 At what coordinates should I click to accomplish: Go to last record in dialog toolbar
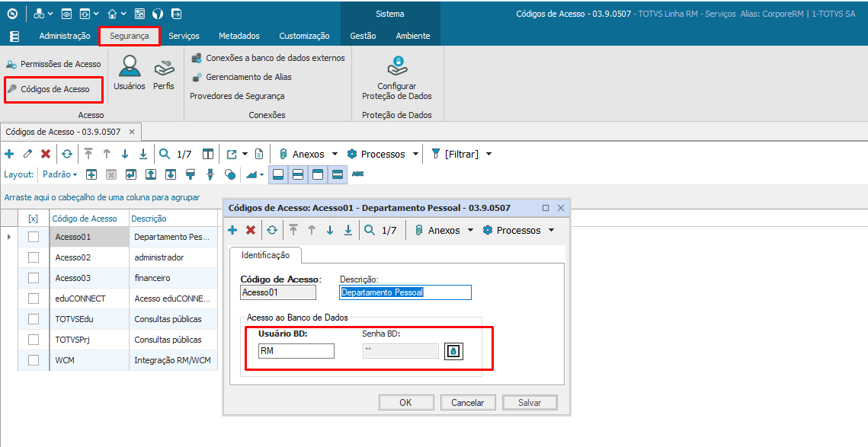pyautogui.click(x=348, y=230)
